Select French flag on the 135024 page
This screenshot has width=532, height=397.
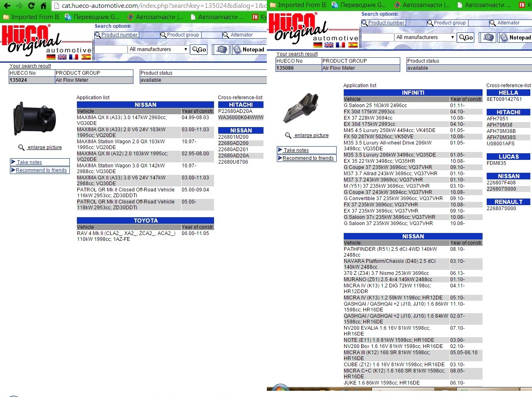coord(74,57)
